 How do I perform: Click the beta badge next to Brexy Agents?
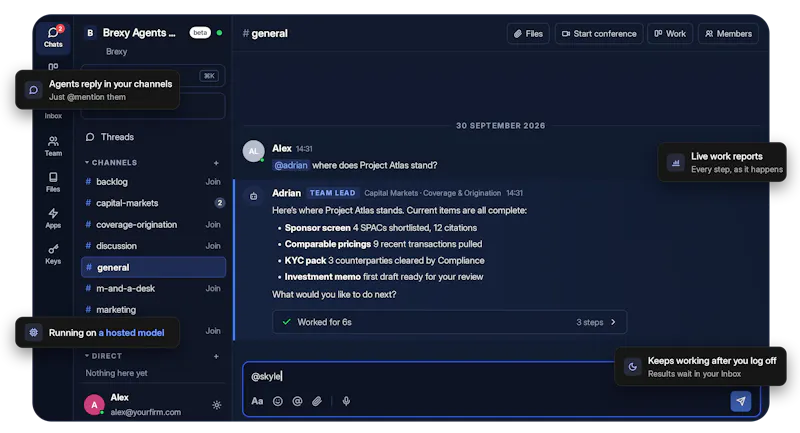click(x=200, y=33)
